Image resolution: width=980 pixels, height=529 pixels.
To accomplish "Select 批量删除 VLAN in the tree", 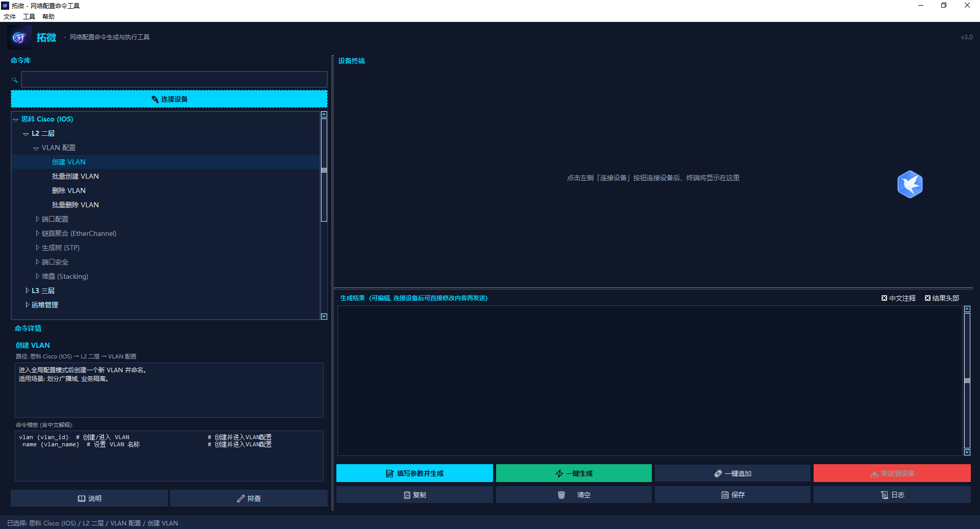I will point(75,205).
